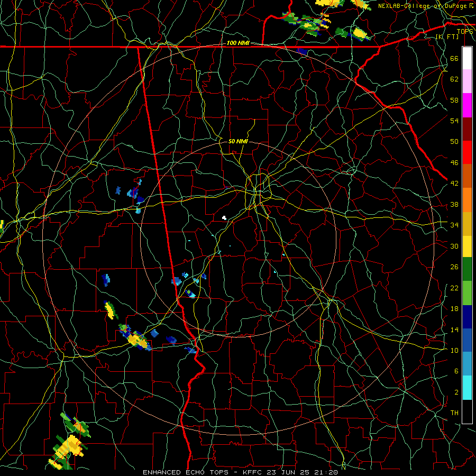Click the '22' legend value
The width and height of the screenshot is (476, 476).
pos(454,288)
